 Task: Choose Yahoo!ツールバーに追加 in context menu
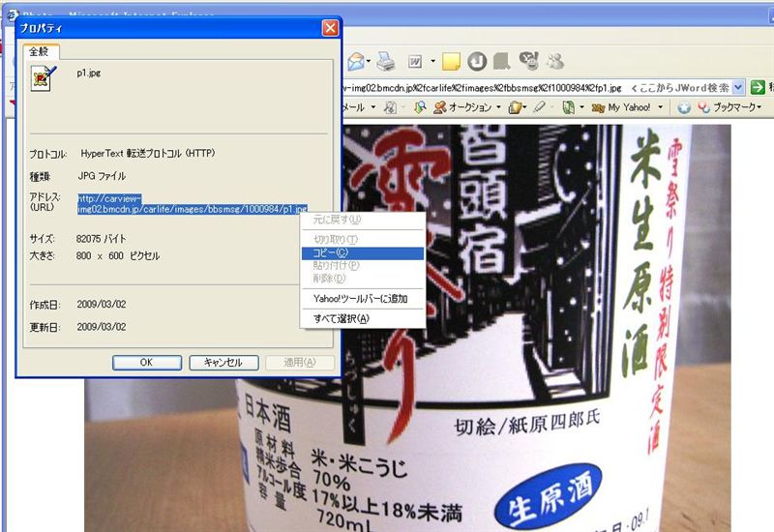click(x=362, y=299)
